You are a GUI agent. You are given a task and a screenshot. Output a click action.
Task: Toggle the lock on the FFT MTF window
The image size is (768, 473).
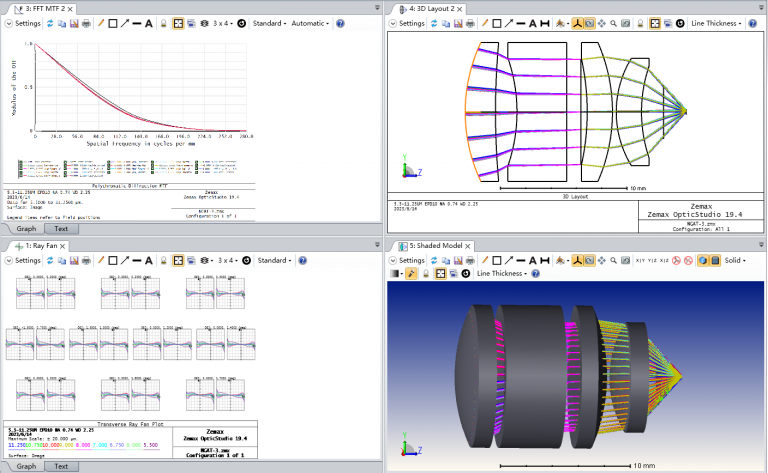tap(163, 23)
